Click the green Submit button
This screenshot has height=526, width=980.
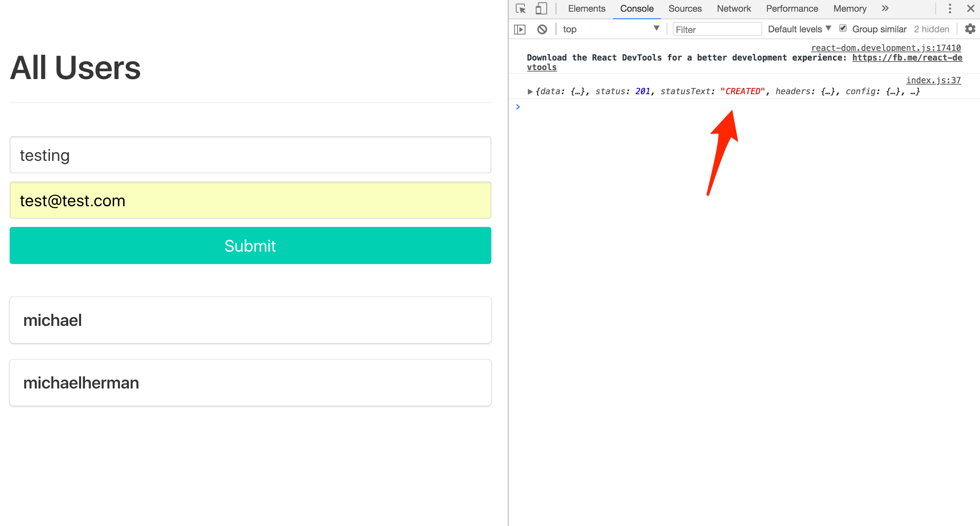pos(250,245)
